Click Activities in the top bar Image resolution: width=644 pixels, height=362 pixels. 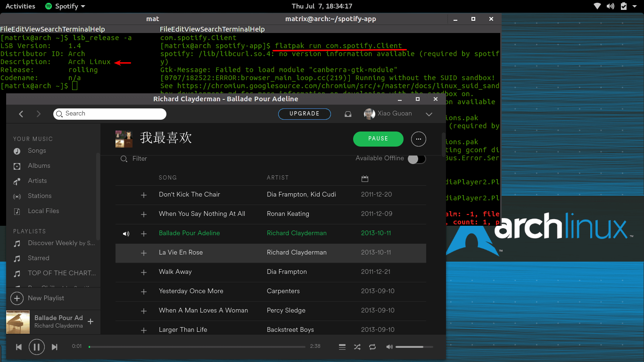[x=20, y=6]
